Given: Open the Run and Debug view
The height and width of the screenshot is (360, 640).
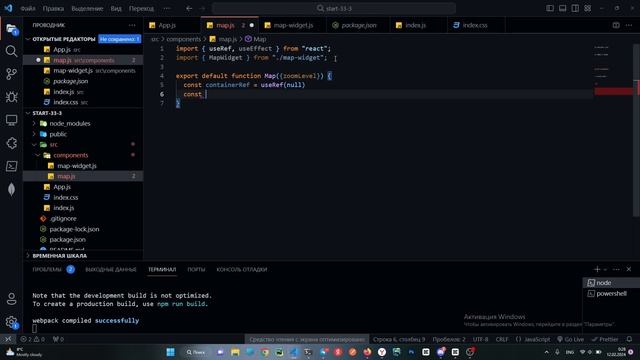Looking at the screenshot, I should point(11,97).
